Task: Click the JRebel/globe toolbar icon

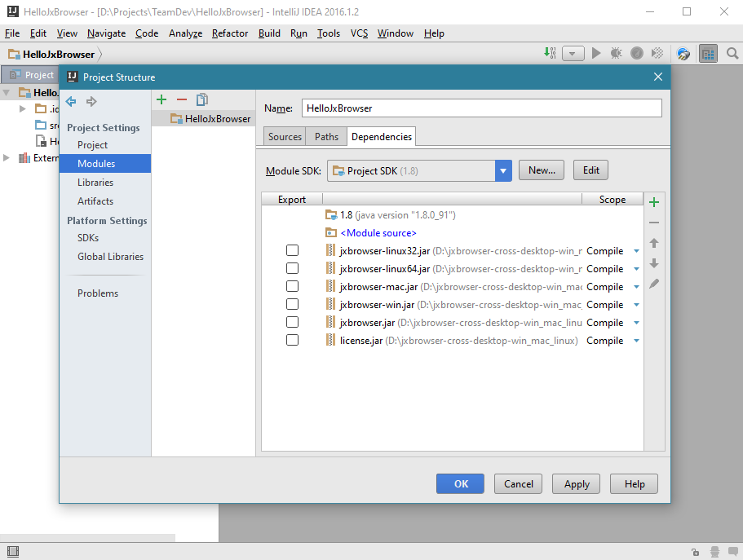Action: click(x=683, y=54)
